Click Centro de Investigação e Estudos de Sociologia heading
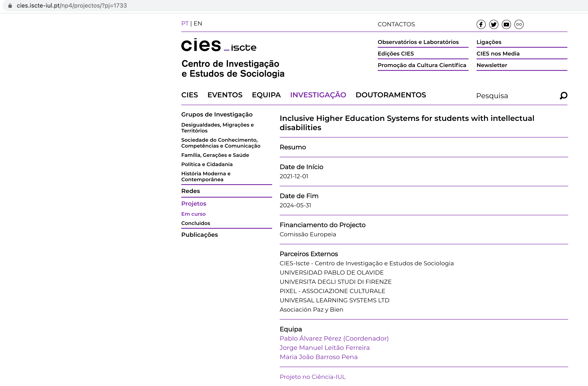The width and height of the screenshot is (588, 386). point(233,69)
